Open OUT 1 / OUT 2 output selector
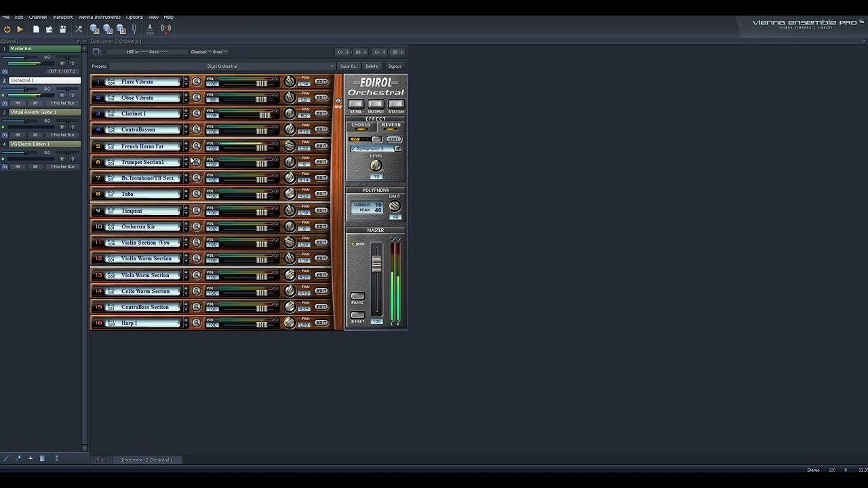This screenshot has height=488, width=868. point(61,71)
